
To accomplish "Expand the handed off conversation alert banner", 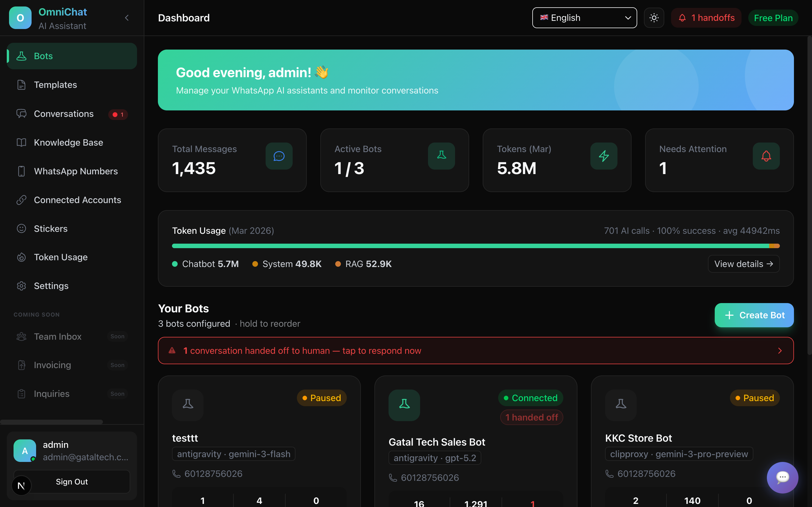I will pos(475,350).
